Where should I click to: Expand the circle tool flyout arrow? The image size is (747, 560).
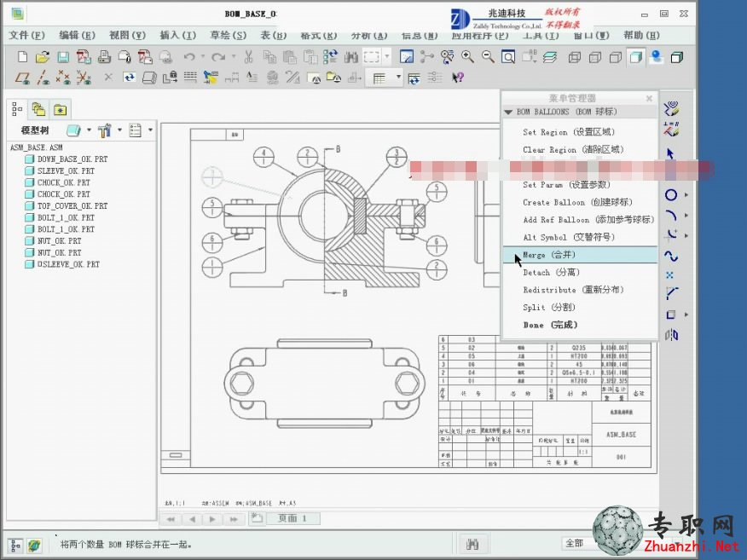coord(686,194)
